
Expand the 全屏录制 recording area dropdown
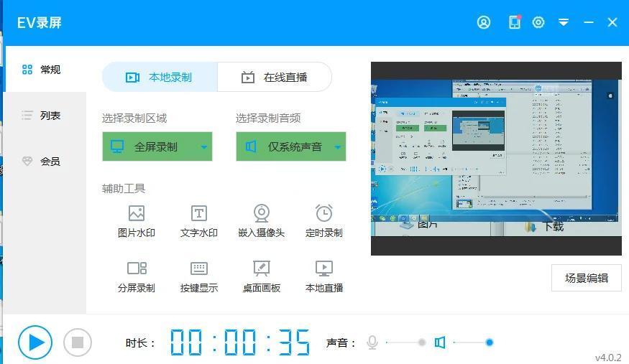[204, 147]
